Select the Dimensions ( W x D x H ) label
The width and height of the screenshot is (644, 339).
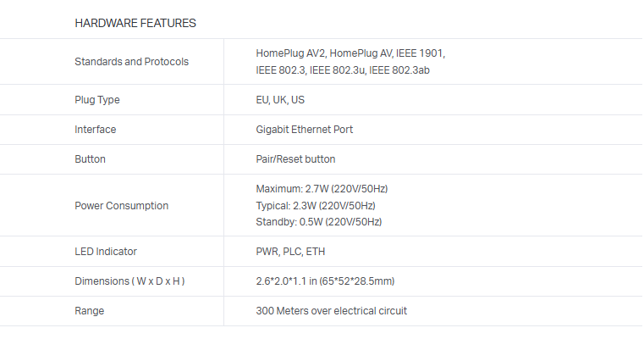[x=129, y=281]
